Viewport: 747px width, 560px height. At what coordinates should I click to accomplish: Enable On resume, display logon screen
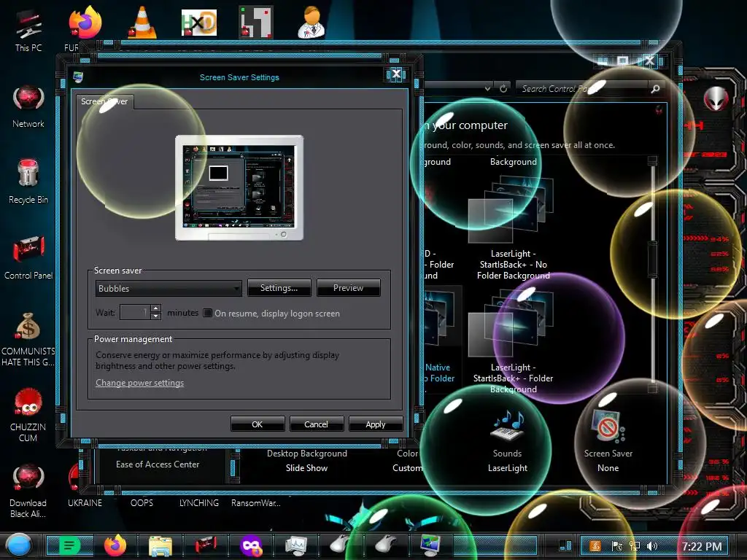(208, 313)
